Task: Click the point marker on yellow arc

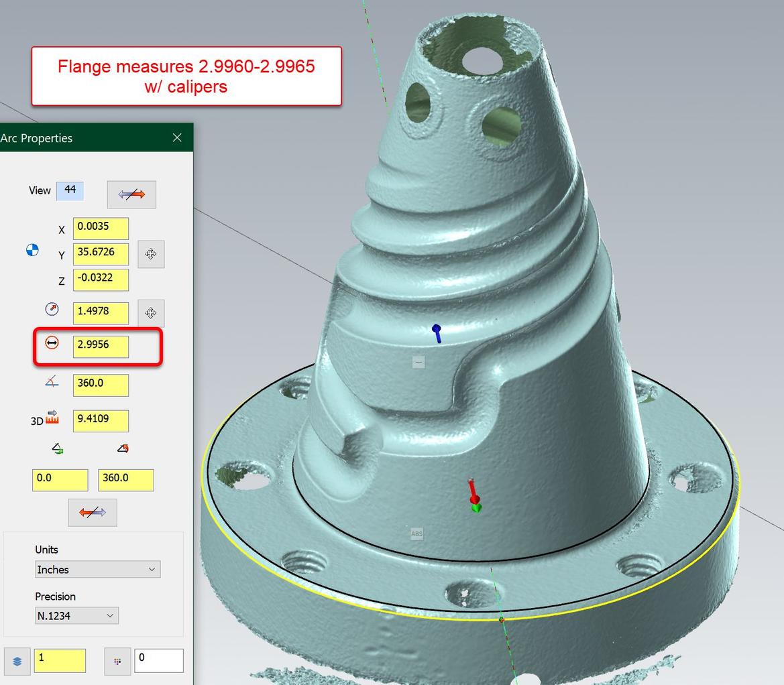Action: click(502, 619)
